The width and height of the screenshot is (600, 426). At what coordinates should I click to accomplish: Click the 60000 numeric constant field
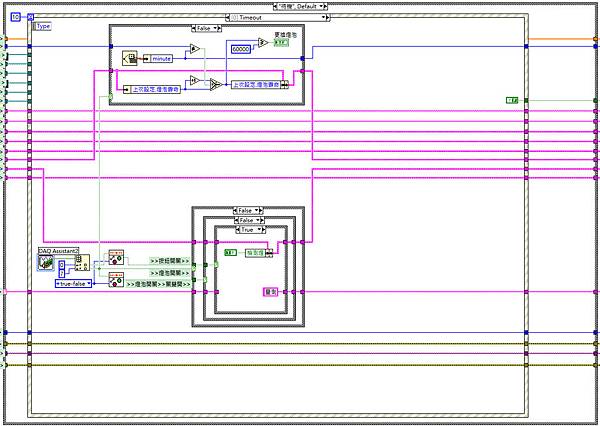tap(241, 49)
